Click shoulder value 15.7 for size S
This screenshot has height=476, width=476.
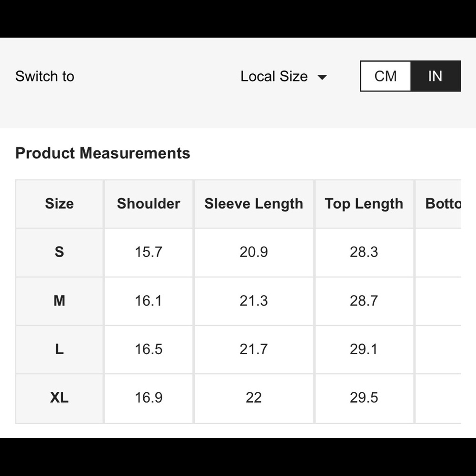coord(149,252)
